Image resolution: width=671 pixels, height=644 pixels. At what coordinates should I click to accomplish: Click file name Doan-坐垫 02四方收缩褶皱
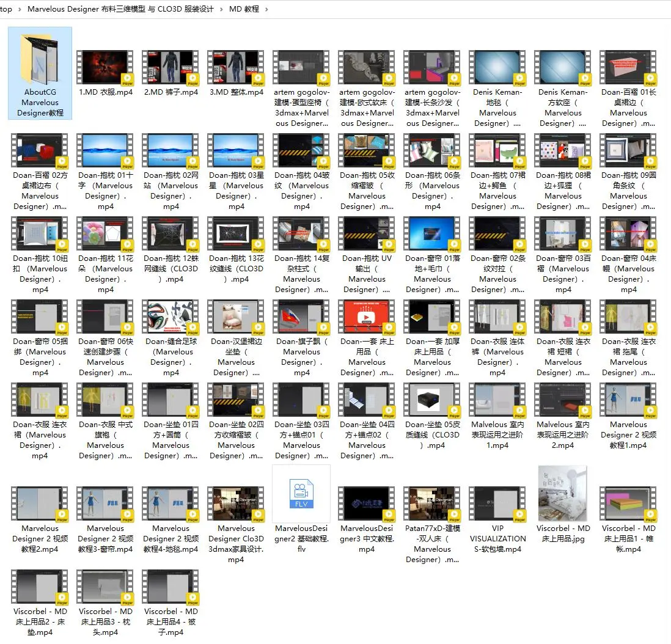[x=236, y=440]
